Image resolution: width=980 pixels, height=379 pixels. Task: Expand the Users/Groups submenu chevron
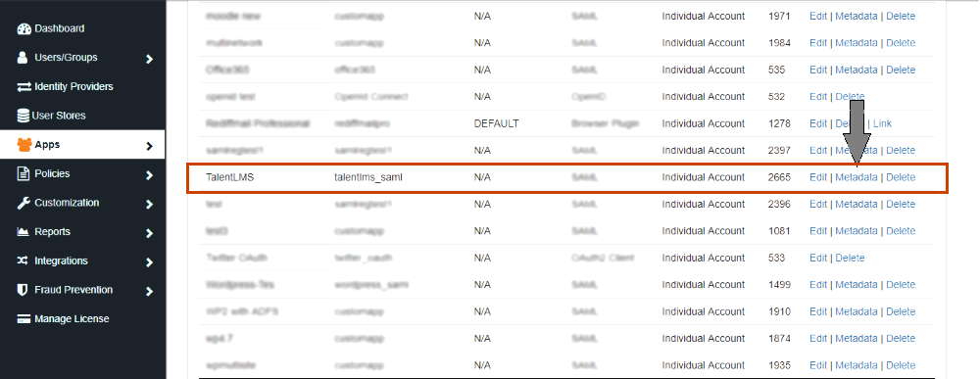(x=149, y=60)
